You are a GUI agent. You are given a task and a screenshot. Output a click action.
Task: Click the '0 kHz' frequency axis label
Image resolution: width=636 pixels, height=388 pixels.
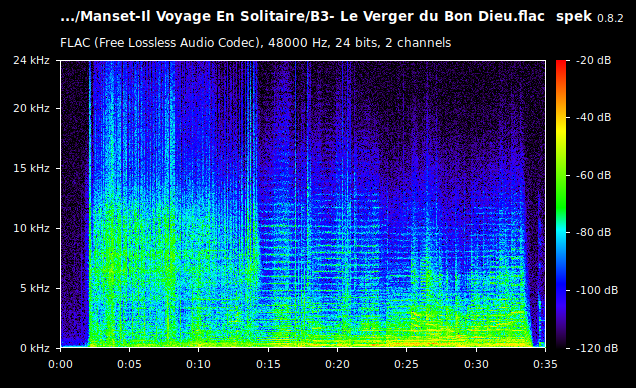point(35,348)
